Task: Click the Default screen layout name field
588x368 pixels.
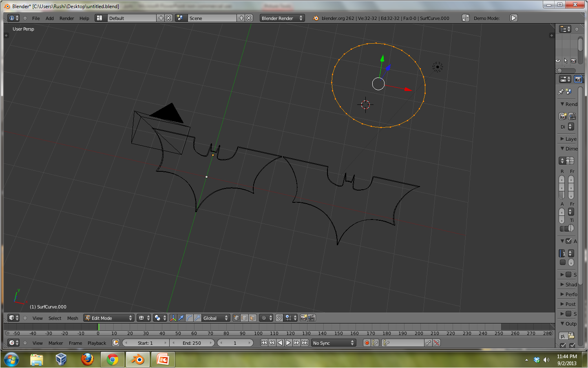Action: click(131, 18)
